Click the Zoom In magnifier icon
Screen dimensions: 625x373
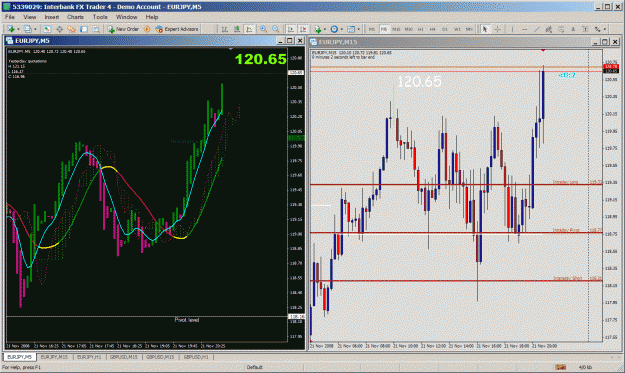pos(263,29)
